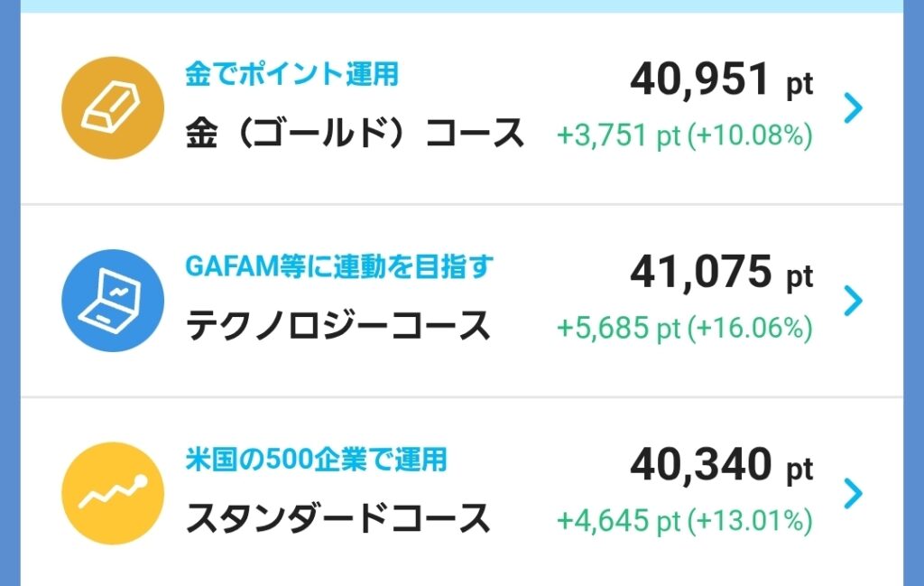Select the 金(ゴールド)コース title
Screen dimensions: 924x586
click(355, 133)
